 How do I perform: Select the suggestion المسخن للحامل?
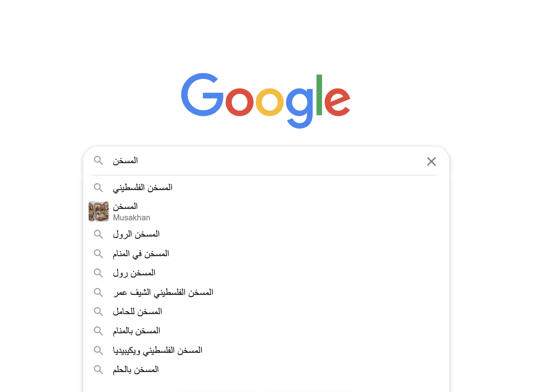[137, 312]
